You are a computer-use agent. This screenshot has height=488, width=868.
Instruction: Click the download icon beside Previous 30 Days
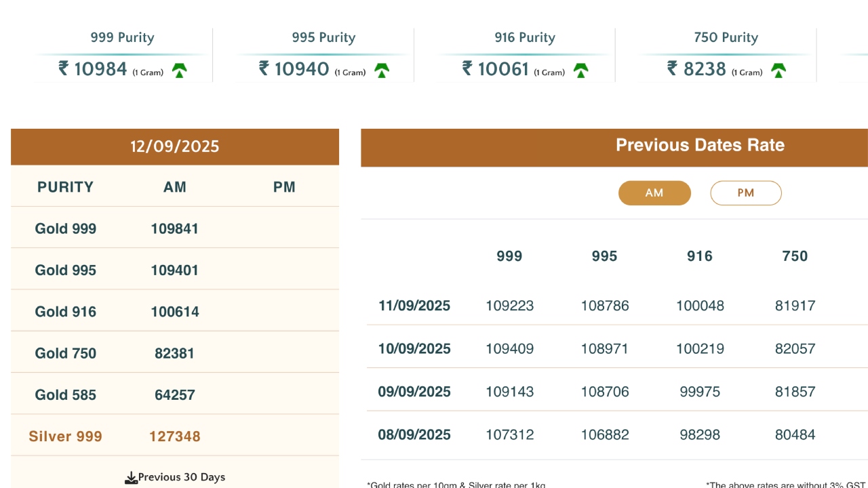tap(131, 479)
